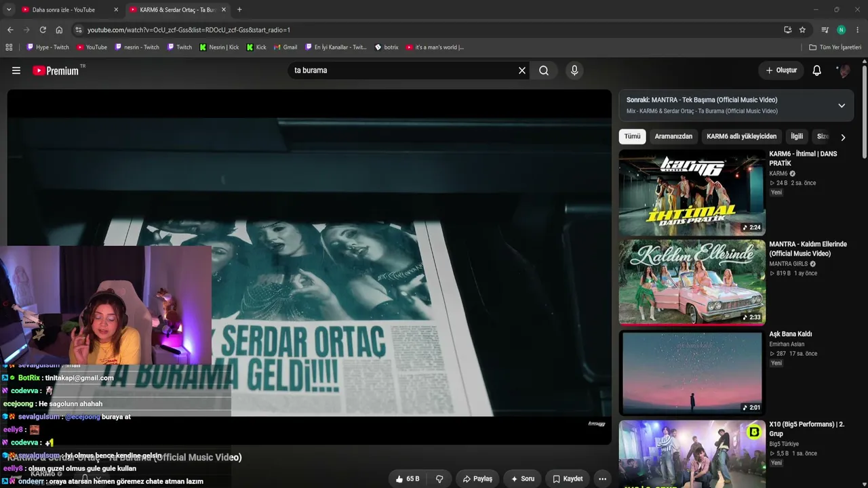Clear the search box text
The width and height of the screenshot is (868, 488).
(522, 70)
